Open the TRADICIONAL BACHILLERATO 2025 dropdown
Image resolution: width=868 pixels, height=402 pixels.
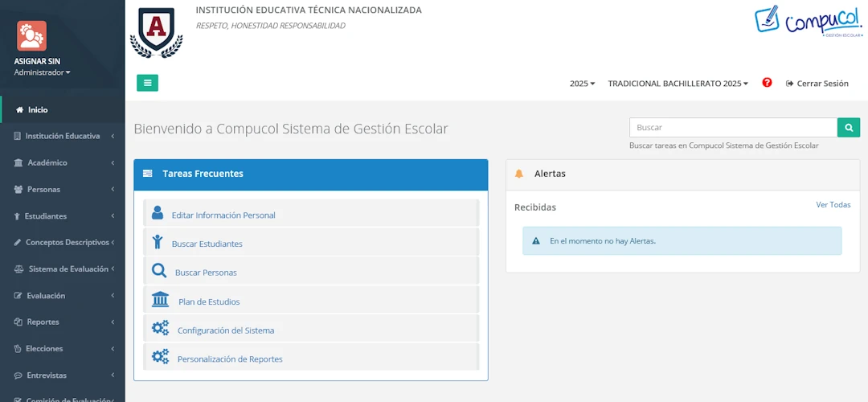(x=678, y=84)
